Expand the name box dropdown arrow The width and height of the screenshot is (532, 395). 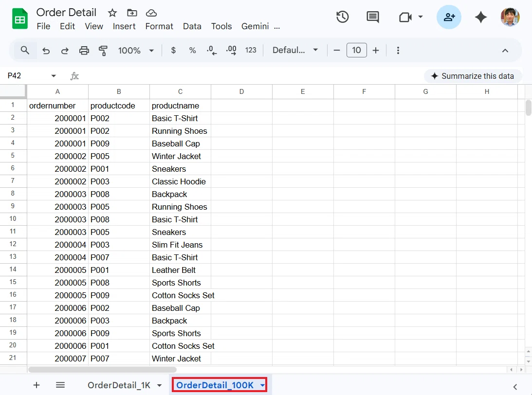pyautogui.click(x=54, y=75)
